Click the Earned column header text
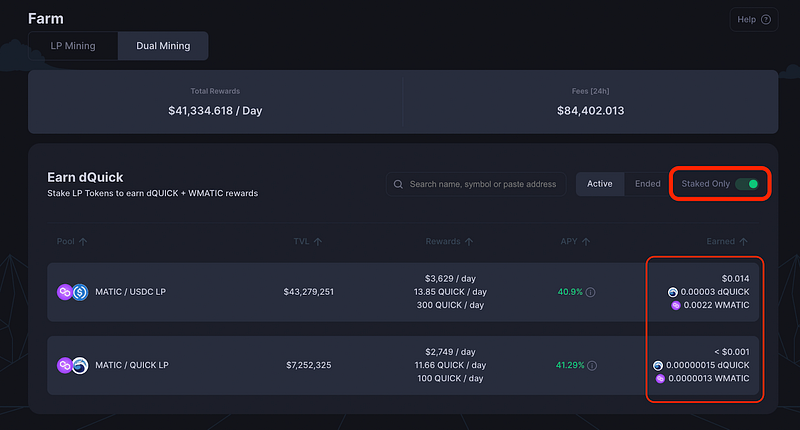 point(720,241)
